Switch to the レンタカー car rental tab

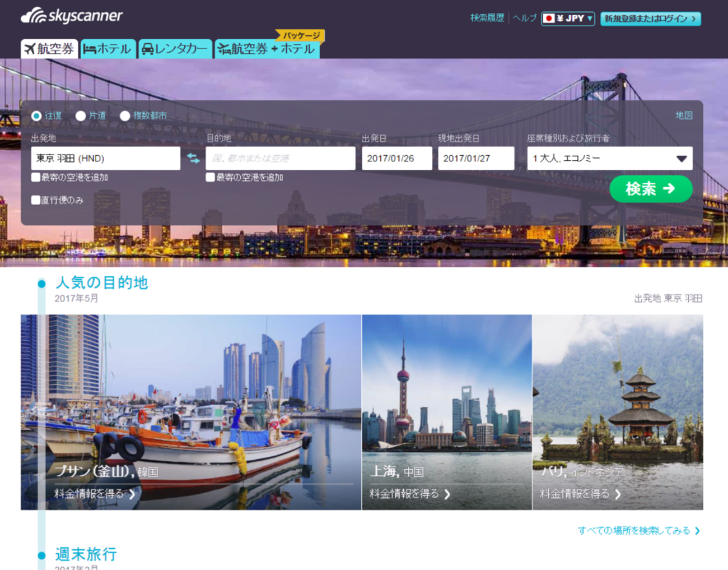(x=175, y=49)
